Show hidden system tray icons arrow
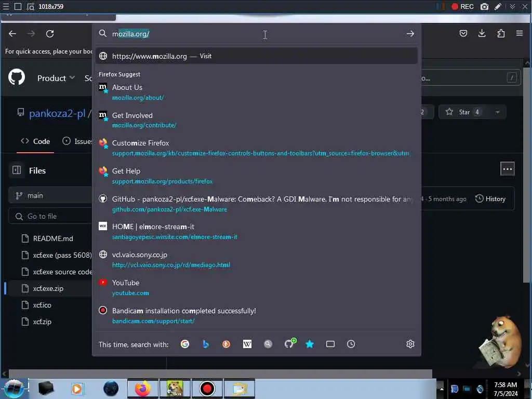 point(442,389)
